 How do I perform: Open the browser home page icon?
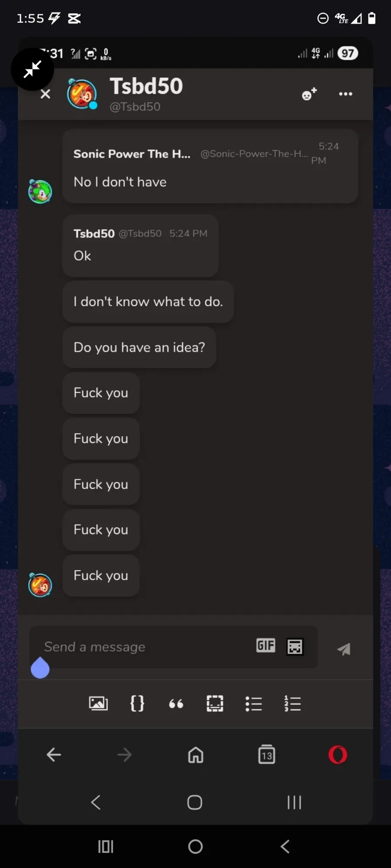coord(196,755)
